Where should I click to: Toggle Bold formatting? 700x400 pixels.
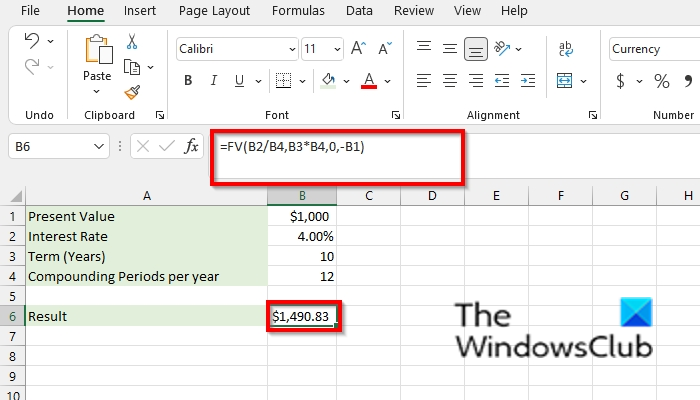click(188, 81)
